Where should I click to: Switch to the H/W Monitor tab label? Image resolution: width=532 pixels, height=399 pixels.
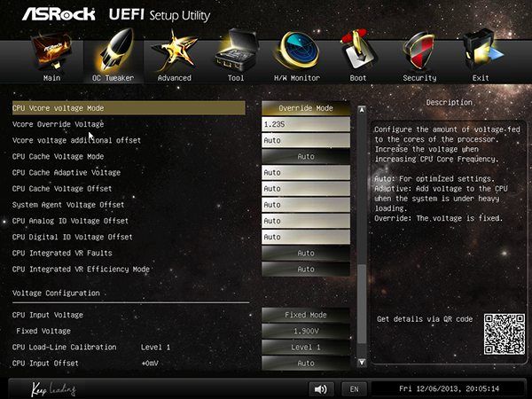click(297, 78)
